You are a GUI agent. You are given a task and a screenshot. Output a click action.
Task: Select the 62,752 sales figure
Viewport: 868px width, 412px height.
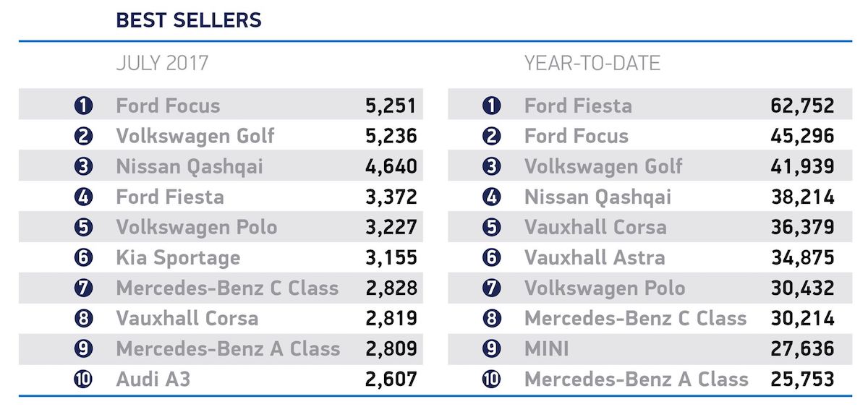pos(802,106)
